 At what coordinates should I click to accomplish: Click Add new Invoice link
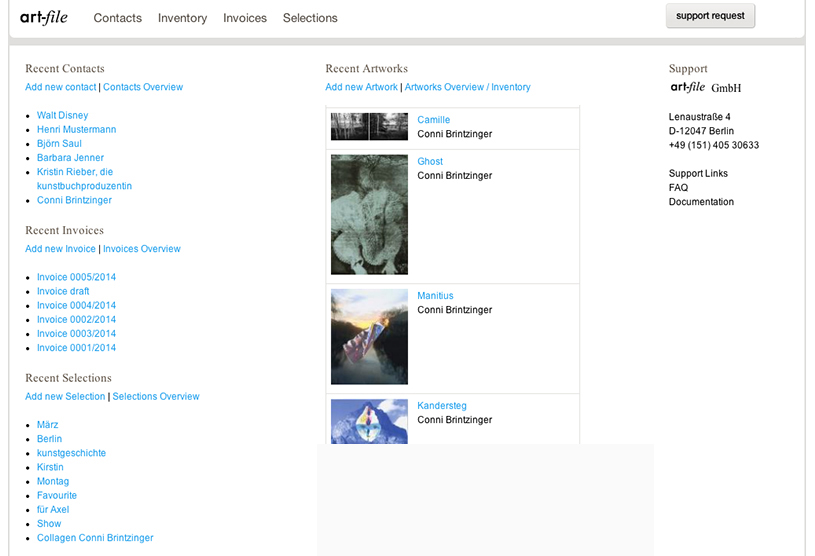[60, 249]
